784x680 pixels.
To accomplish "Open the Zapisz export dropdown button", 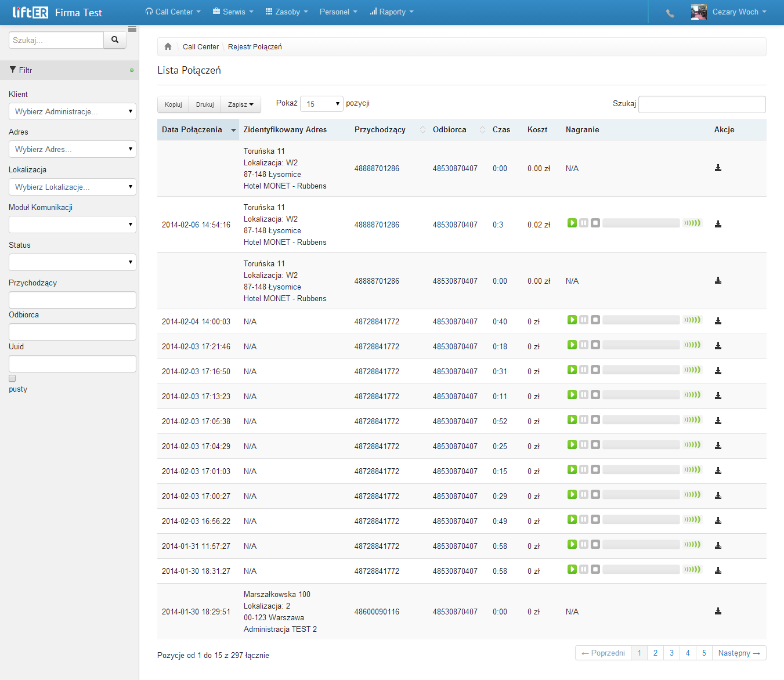I will 241,104.
